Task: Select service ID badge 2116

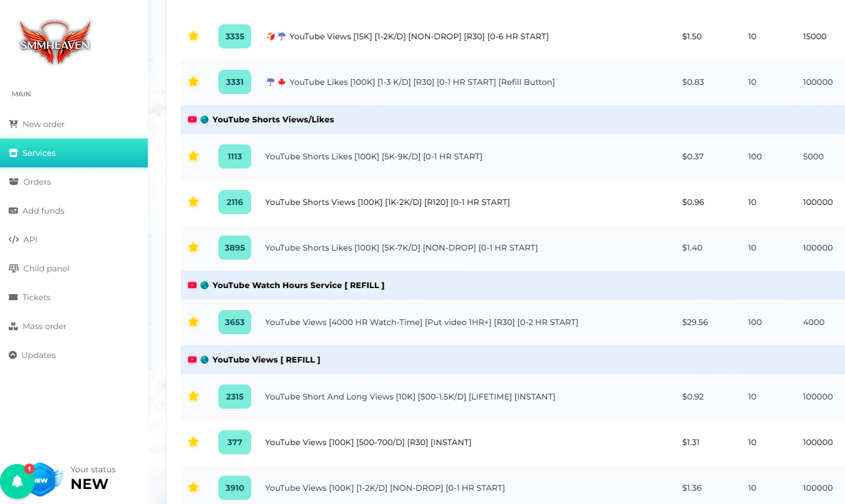Action: 234,202
